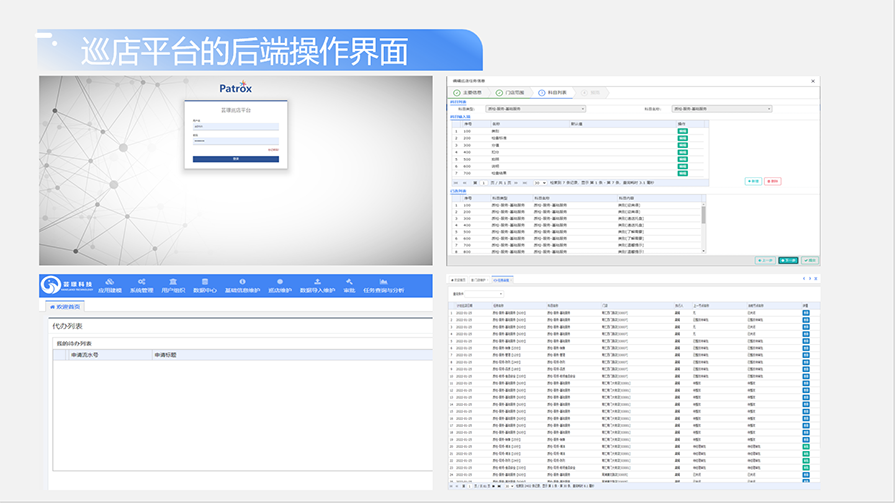Click green action button for row 700
Image resolution: width=895 pixels, height=503 pixels.
coord(682,173)
